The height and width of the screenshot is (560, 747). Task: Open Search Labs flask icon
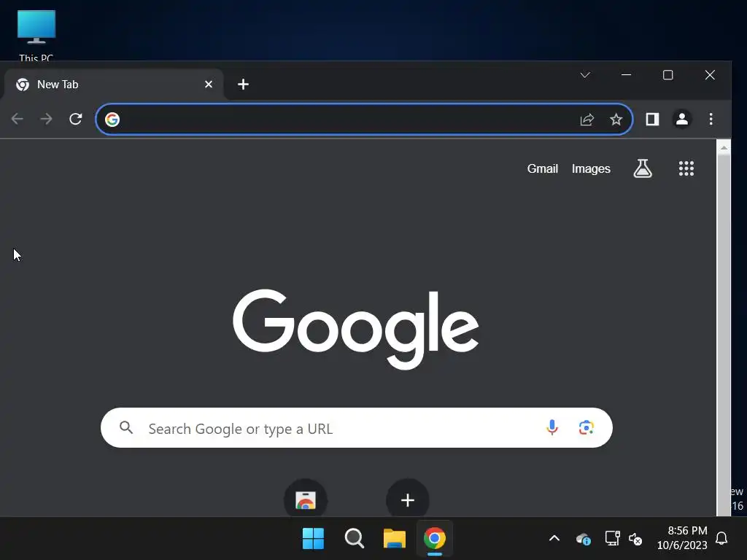642,168
